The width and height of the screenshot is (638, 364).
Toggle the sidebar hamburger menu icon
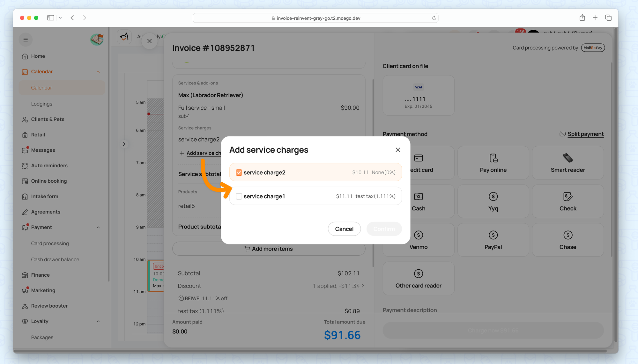tap(26, 40)
